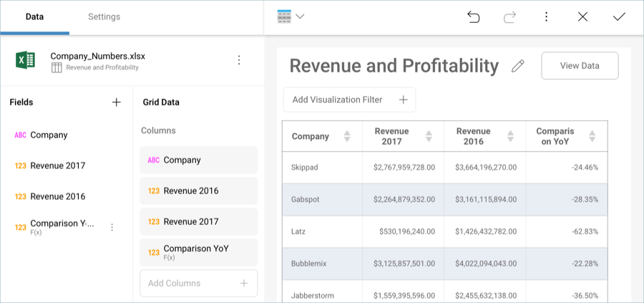Confirm changes with the checkmark icon
The height and width of the screenshot is (303, 644).
coord(619,16)
